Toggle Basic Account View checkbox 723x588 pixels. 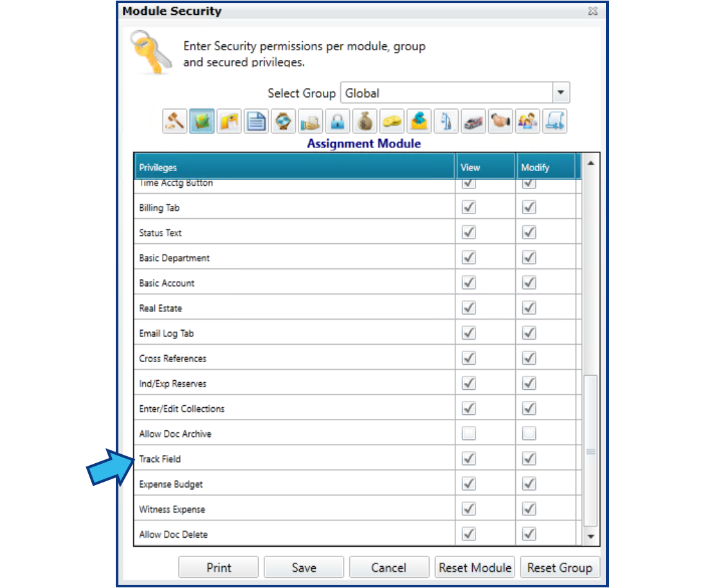pyautogui.click(x=469, y=282)
